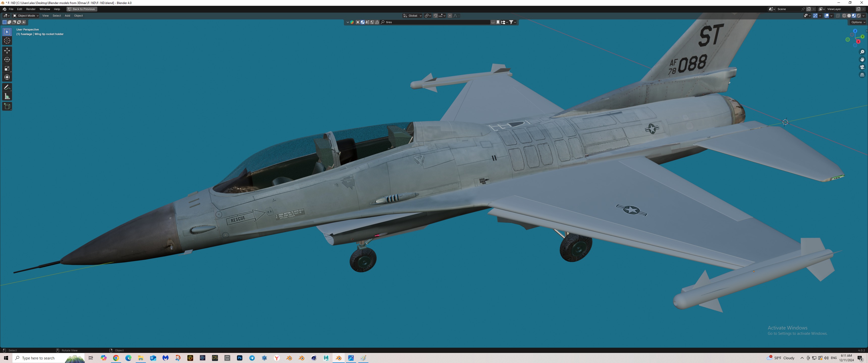The height and width of the screenshot is (363, 868).
Task: Set selection mode to New
Action: coord(5,22)
